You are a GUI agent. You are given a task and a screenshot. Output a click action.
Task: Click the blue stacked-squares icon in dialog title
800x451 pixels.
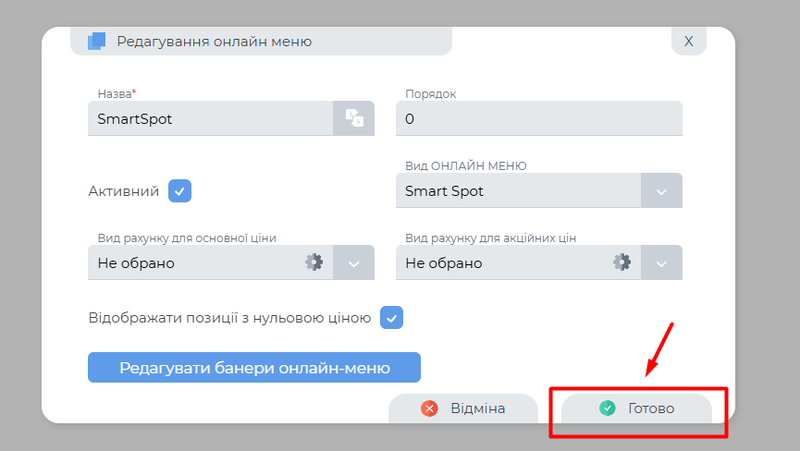(x=96, y=41)
